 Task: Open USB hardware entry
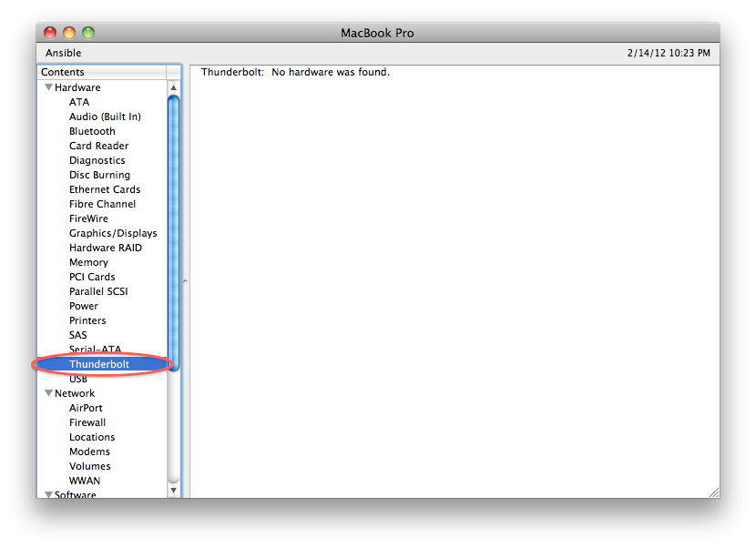(x=78, y=379)
